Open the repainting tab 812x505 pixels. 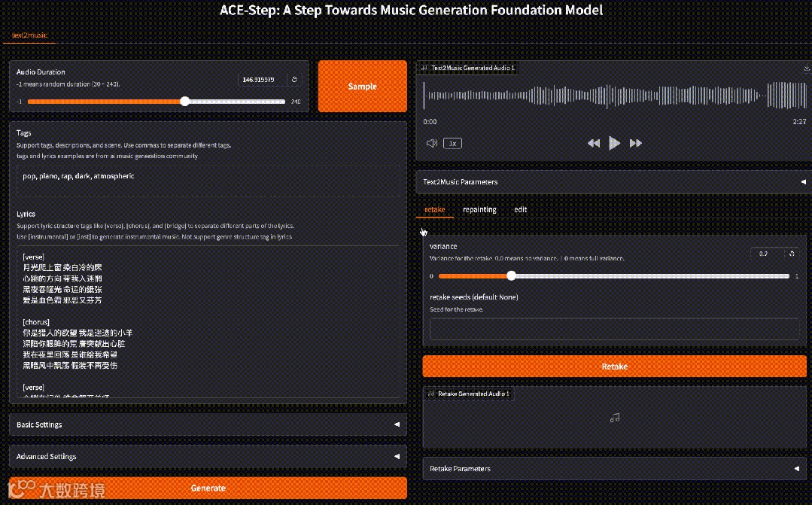(x=479, y=209)
